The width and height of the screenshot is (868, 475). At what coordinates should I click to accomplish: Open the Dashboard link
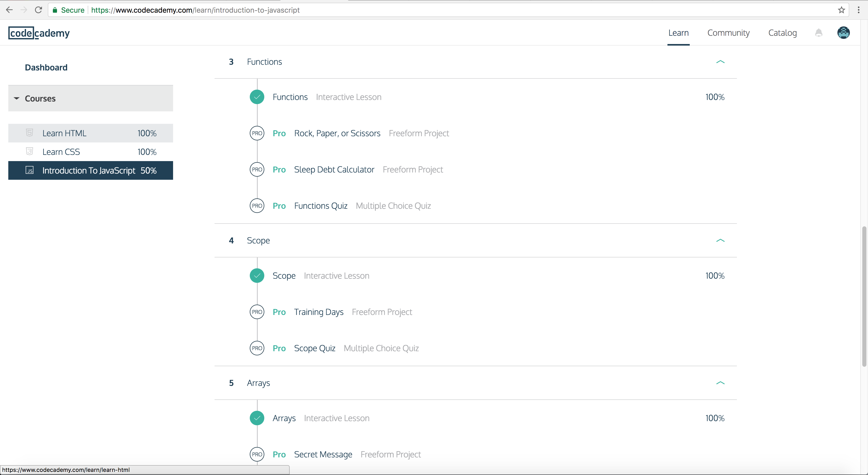[x=46, y=67]
